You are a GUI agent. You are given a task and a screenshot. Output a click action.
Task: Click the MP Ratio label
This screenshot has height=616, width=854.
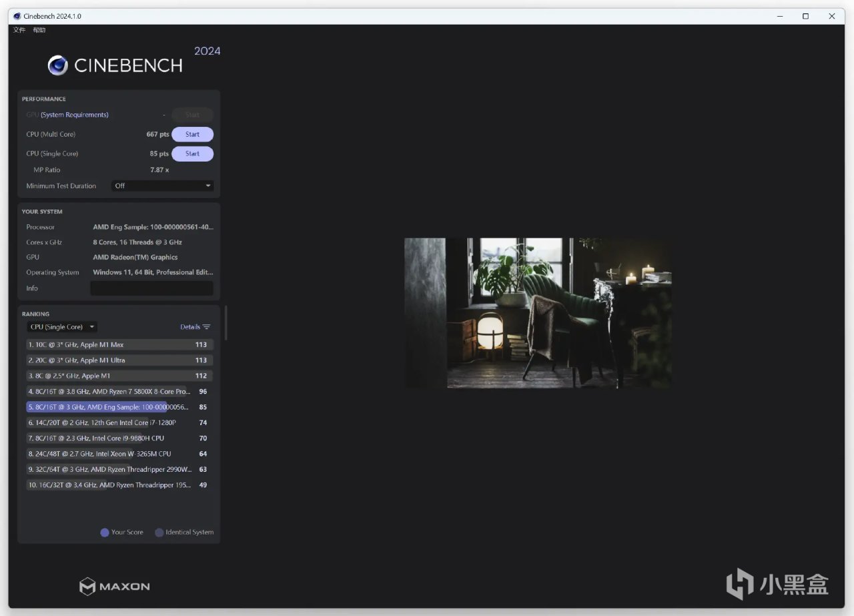click(x=47, y=170)
